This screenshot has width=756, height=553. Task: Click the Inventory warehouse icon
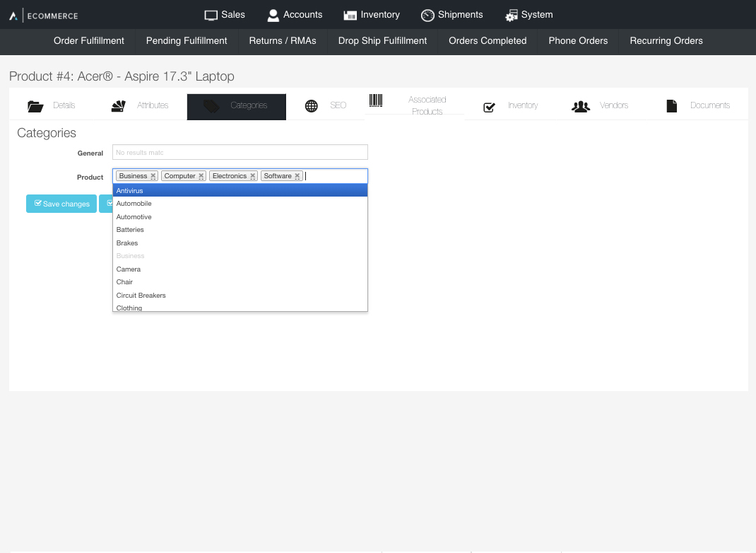pyautogui.click(x=350, y=16)
